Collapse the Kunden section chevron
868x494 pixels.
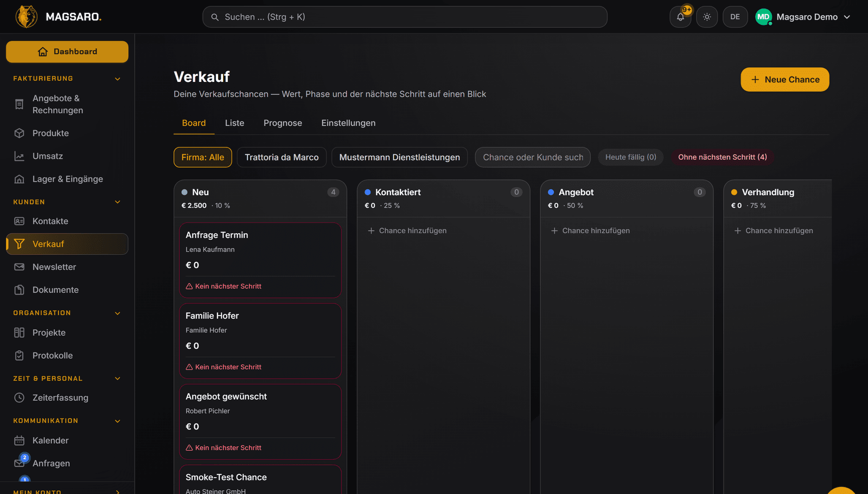118,202
